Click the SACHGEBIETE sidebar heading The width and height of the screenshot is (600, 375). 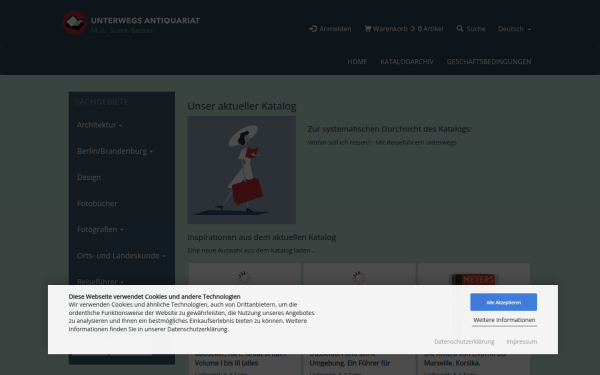point(101,102)
